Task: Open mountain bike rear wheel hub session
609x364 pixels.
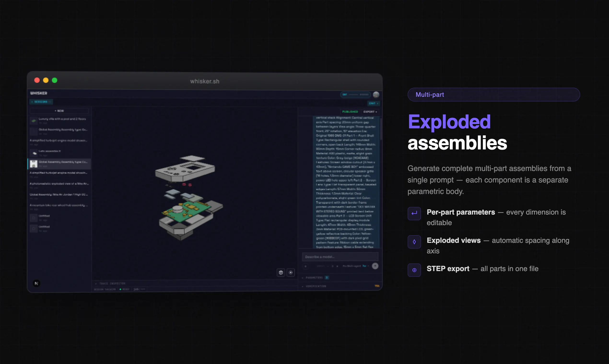Action: tap(59, 207)
